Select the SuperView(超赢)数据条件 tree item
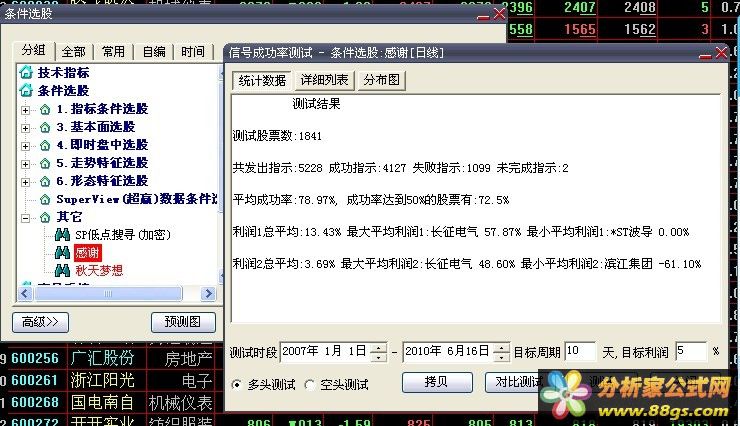Viewport: 740px width, 426px height. (x=137, y=199)
